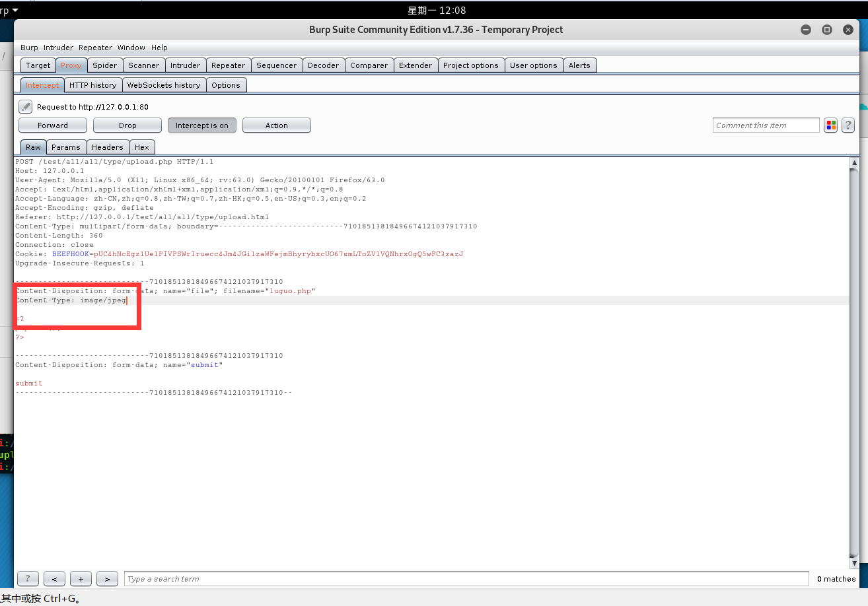Open the Action menu button
This screenshot has width=868, height=606.
coord(277,125)
